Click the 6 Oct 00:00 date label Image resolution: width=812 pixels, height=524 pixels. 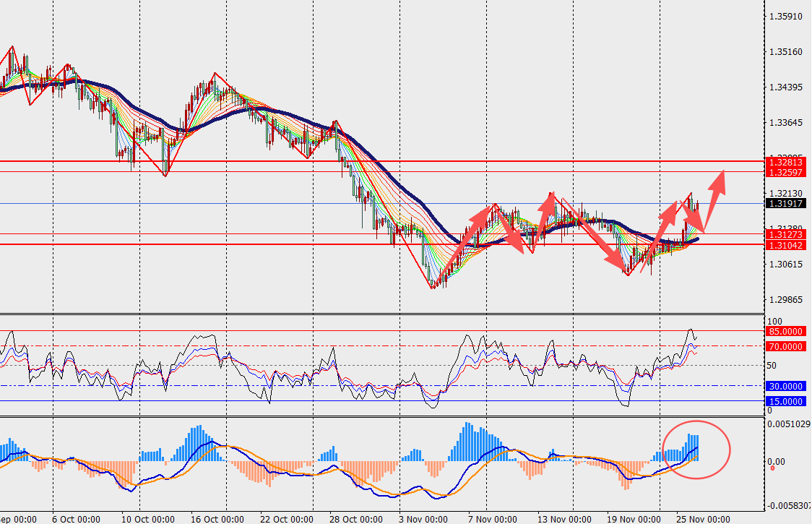(76, 519)
